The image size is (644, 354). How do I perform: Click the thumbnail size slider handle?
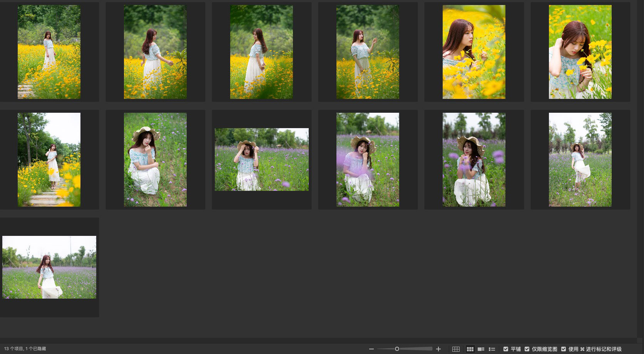click(397, 349)
